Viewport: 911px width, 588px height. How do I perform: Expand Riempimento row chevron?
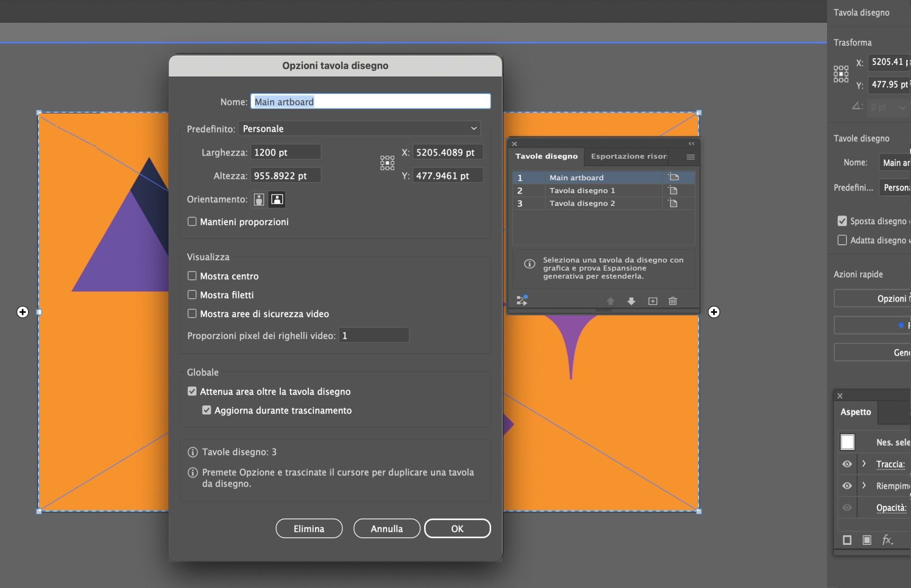(x=864, y=486)
